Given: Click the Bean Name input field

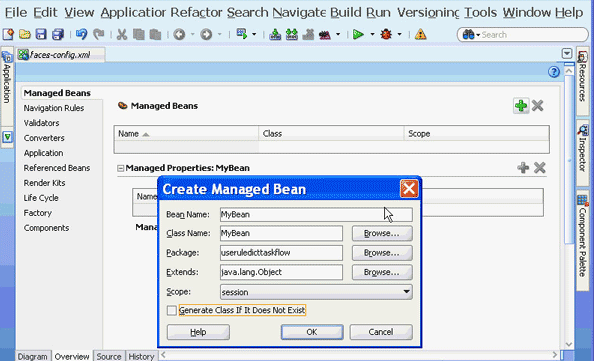Looking at the screenshot, I should [316, 214].
